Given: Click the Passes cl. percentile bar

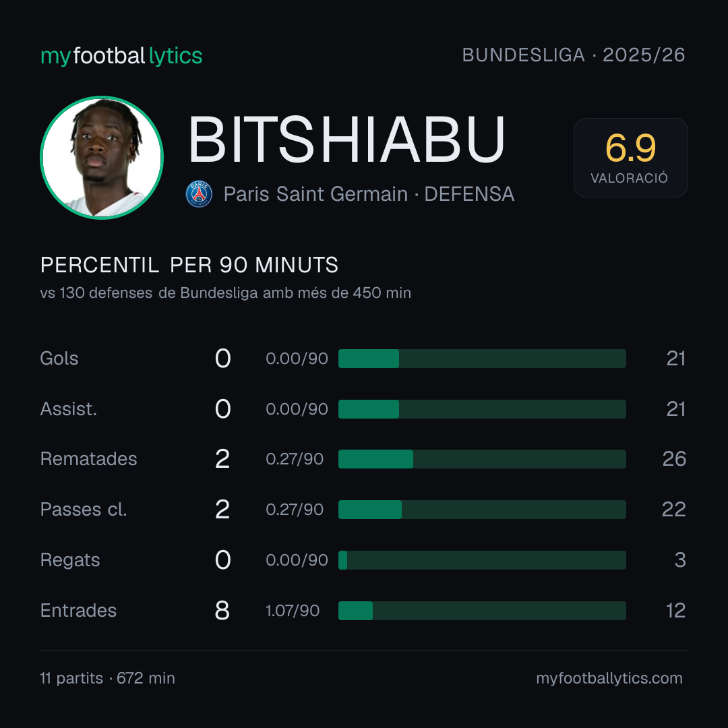Looking at the screenshot, I should point(482,510).
